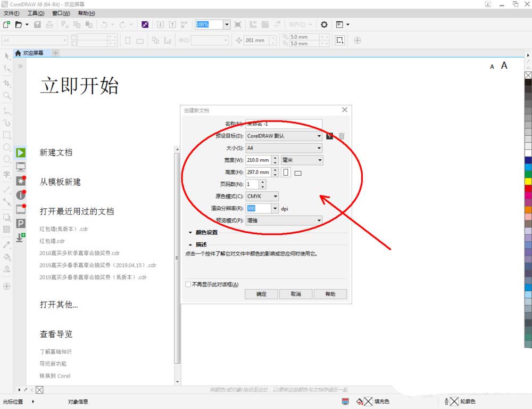Click the 确定 button
The width and height of the screenshot is (532, 409).
261,294
